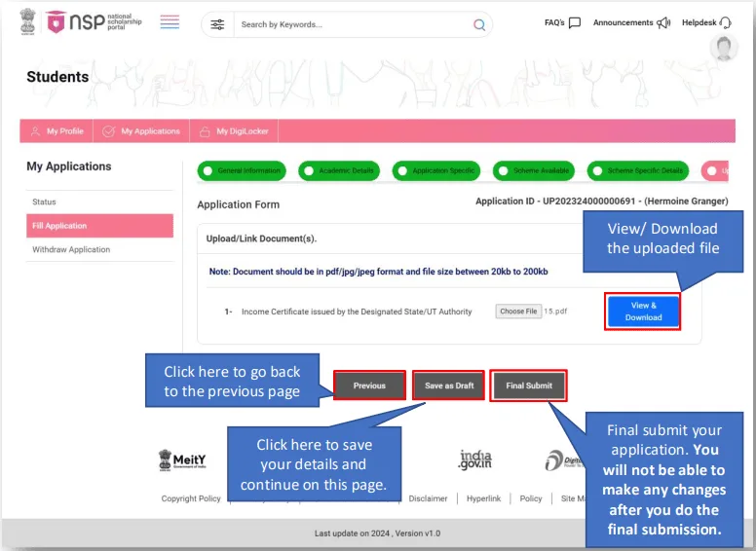Open the search filter sliders icon
The height and width of the screenshot is (551, 756).
click(x=217, y=24)
